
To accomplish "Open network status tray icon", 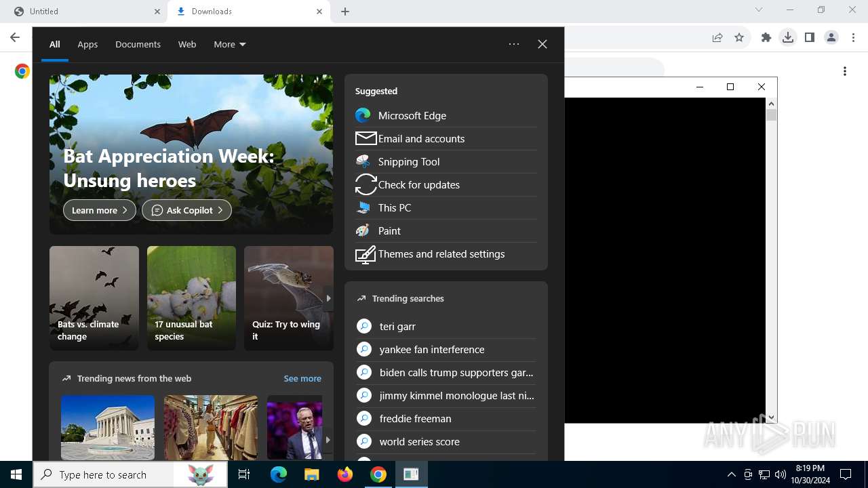I will click(x=764, y=474).
